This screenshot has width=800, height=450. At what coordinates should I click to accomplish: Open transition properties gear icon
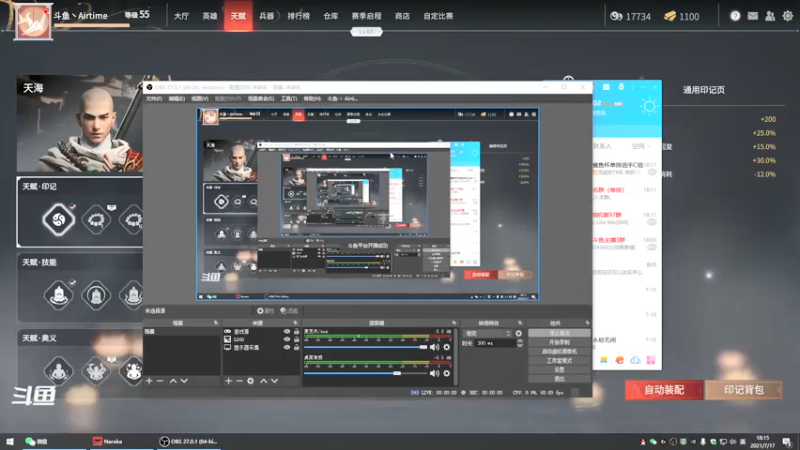pyautogui.click(x=519, y=333)
